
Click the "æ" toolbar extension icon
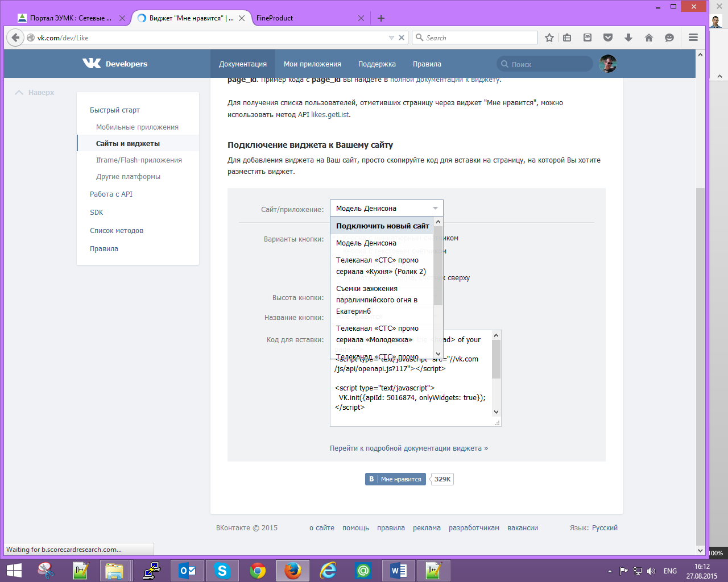coord(588,38)
